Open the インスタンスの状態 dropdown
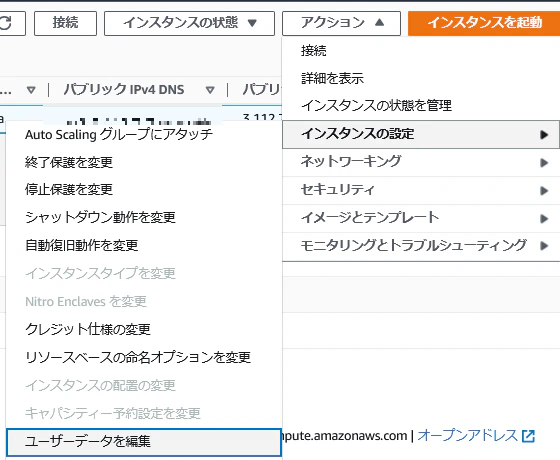The height and width of the screenshot is (460, 560). click(x=189, y=23)
